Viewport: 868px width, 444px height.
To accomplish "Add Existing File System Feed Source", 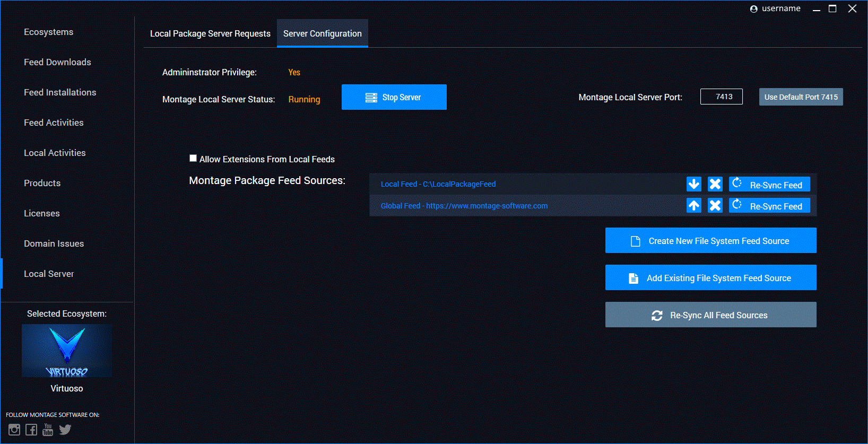I will click(711, 277).
